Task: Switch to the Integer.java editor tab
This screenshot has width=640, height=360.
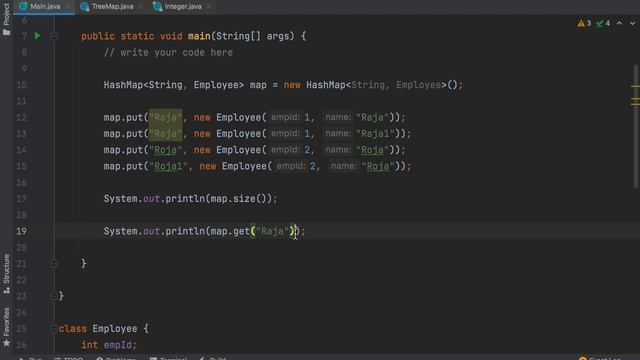Action: coord(183,7)
